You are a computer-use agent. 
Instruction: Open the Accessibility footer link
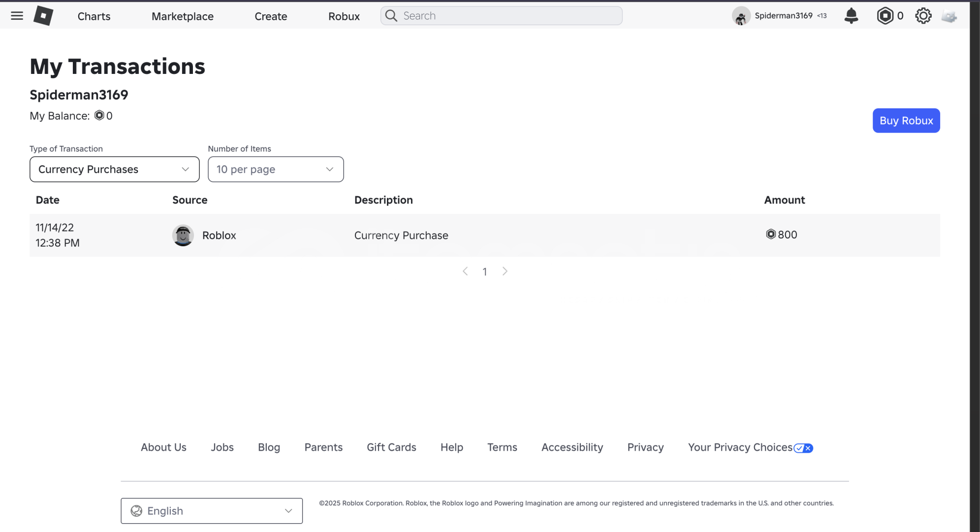point(572,447)
